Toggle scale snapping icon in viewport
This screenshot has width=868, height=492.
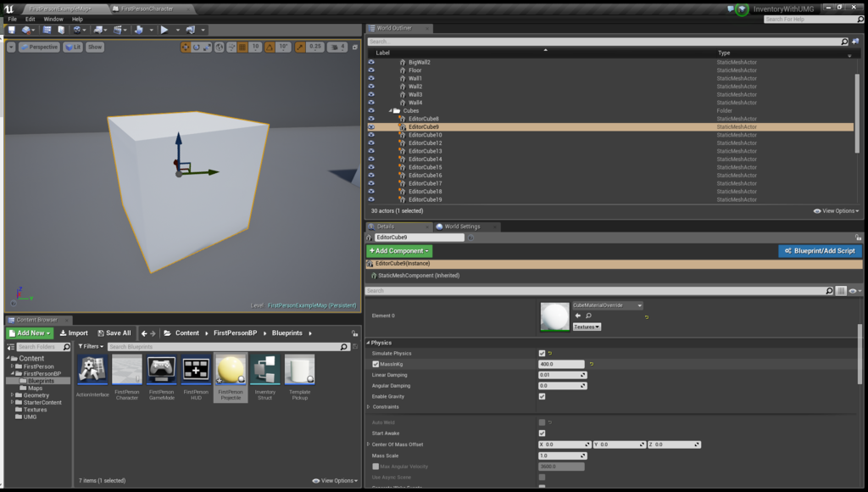300,48
